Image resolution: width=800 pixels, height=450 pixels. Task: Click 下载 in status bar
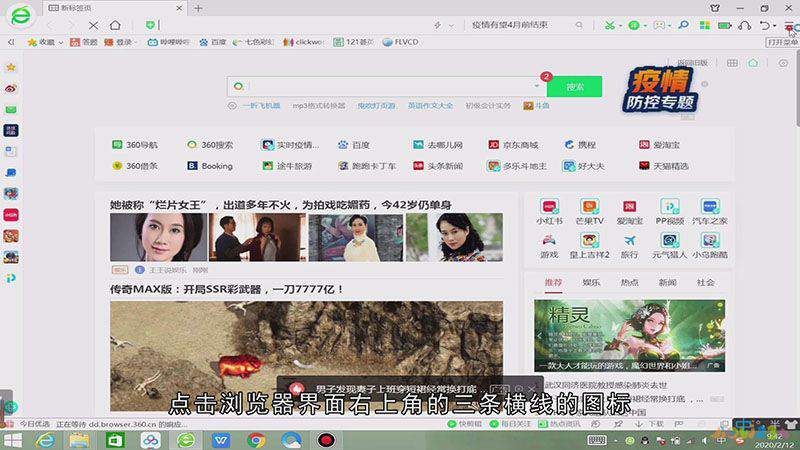648,424
